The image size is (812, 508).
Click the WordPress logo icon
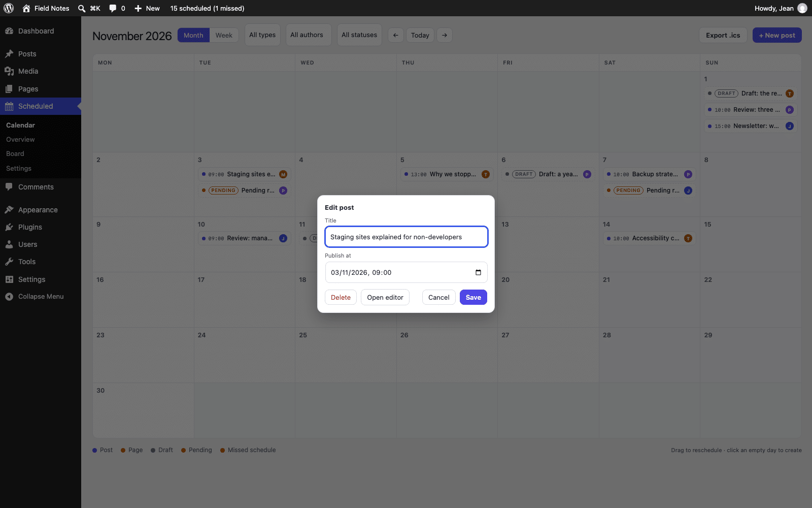click(9, 8)
